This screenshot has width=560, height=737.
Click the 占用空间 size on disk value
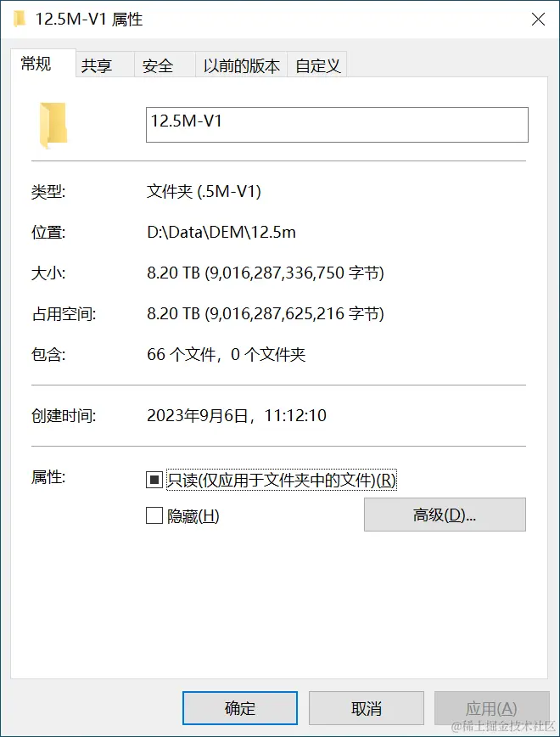coord(266,313)
